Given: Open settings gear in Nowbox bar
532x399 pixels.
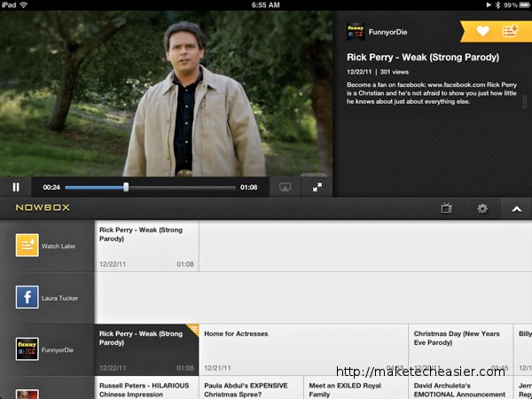Looking at the screenshot, I should pyautogui.click(x=482, y=208).
